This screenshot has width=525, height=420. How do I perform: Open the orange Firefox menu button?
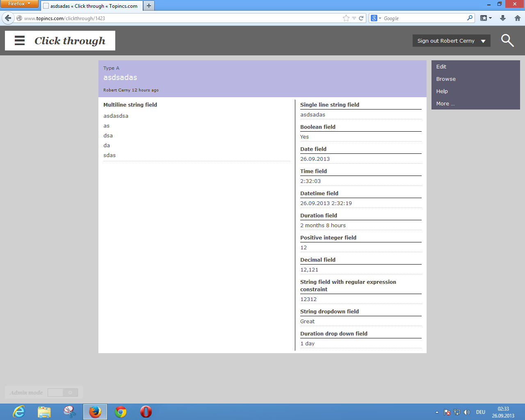(x=19, y=4)
